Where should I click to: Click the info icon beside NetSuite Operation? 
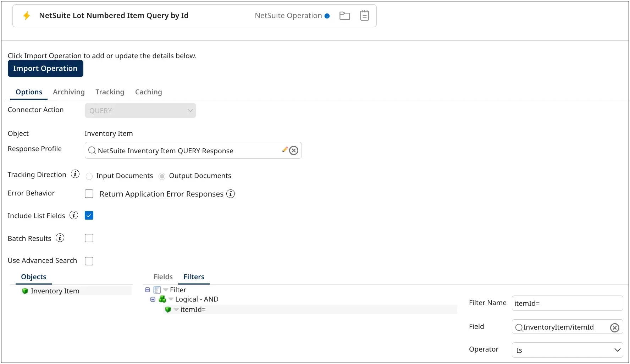tap(327, 16)
